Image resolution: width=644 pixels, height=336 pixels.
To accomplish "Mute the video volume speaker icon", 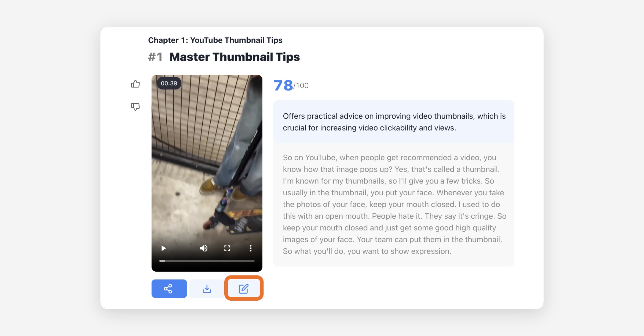I will coord(204,248).
